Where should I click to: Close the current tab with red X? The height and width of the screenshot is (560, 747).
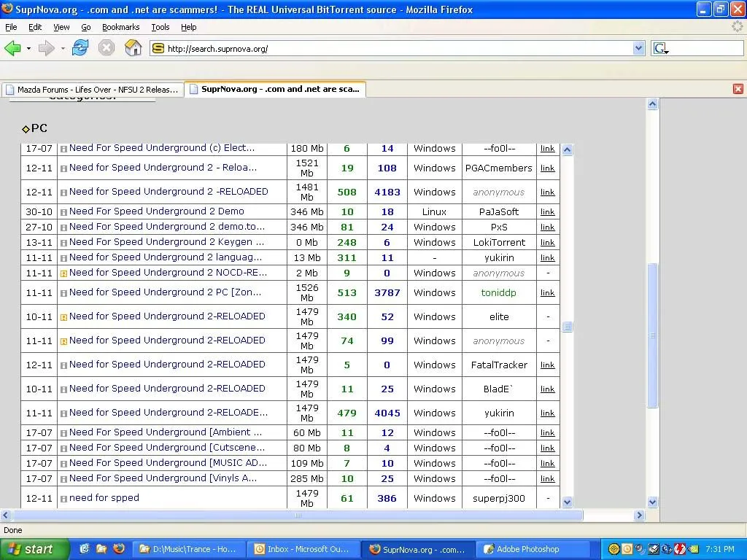coord(738,89)
